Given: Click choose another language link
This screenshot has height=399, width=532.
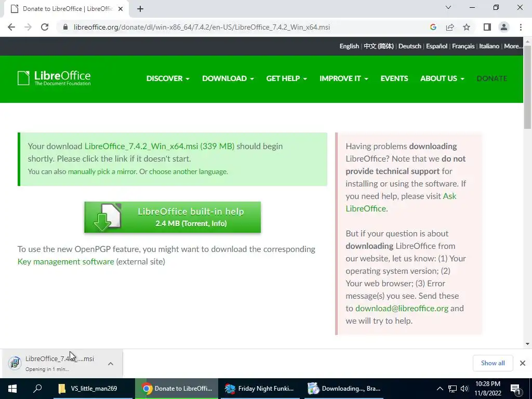Looking at the screenshot, I should [x=188, y=171].
